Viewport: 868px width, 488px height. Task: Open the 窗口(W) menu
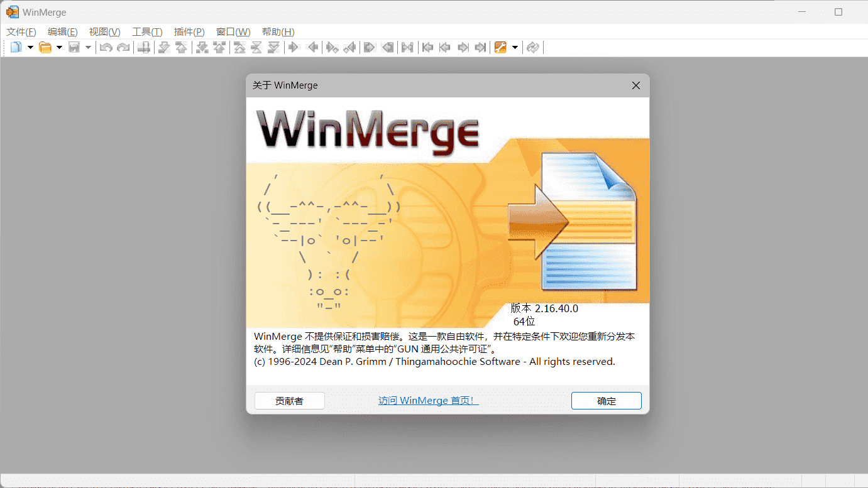[233, 32]
